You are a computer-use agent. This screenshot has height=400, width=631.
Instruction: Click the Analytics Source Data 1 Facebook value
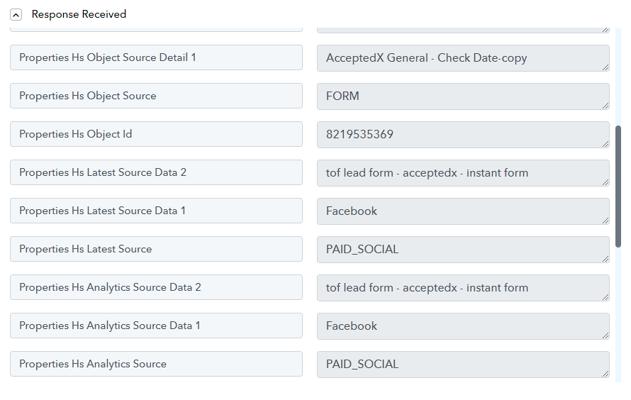pos(462,326)
